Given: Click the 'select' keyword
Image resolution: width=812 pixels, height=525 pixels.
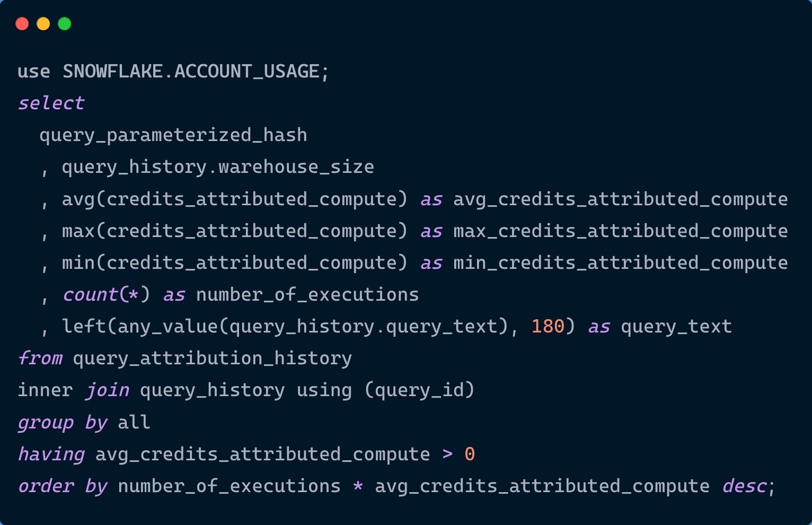Looking at the screenshot, I should [51, 103].
